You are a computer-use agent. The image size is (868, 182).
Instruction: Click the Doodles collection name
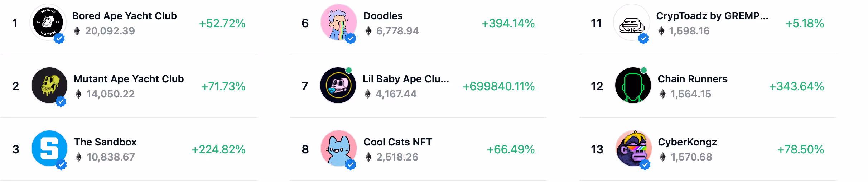[x=383, y=16]
